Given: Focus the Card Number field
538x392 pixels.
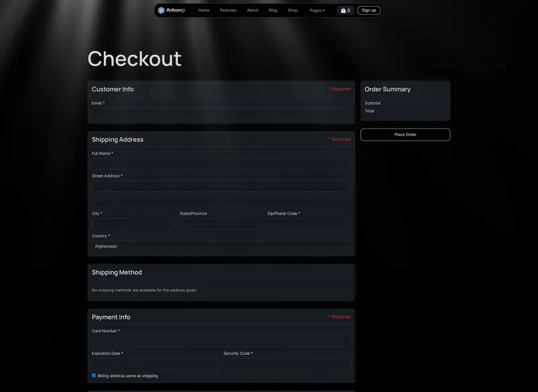Looking at the screenshot, I should point(221,342).
